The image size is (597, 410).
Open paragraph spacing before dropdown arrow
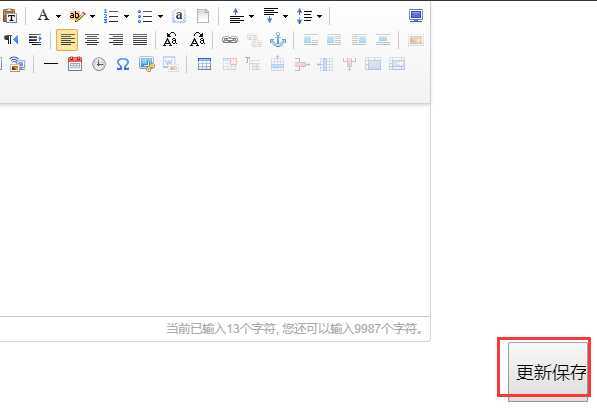point(251,16)
